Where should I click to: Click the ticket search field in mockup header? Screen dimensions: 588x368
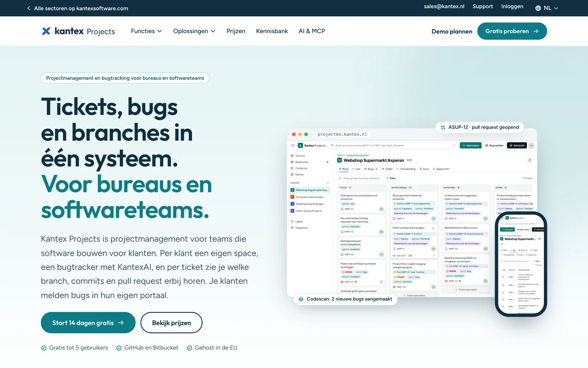point(393,145)
